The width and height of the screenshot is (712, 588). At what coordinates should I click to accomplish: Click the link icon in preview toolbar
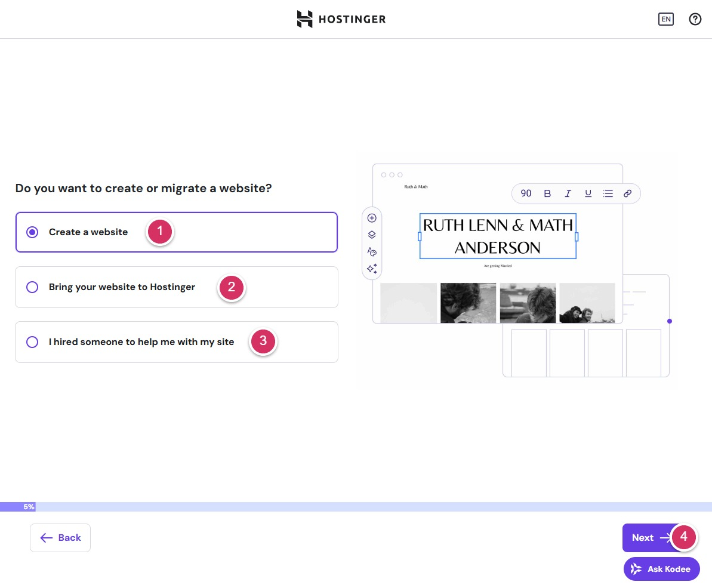coord(627,193)
